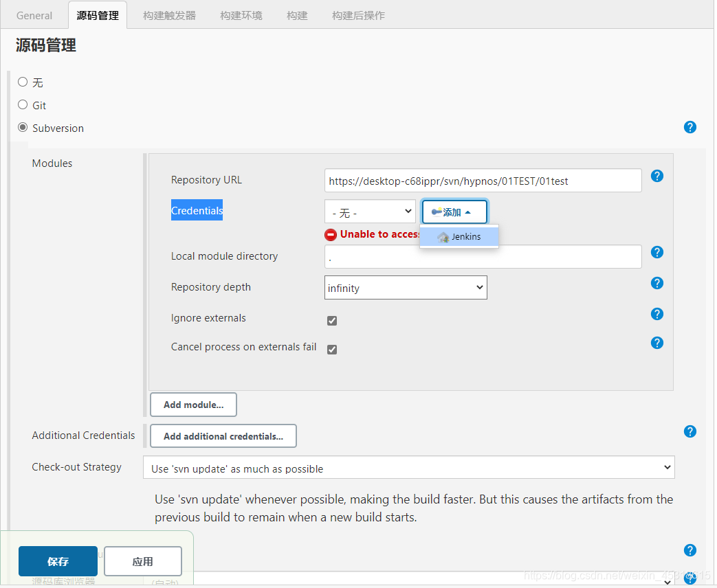Click the Repository depth help icon
Screen dimensions: 717x588
pyautogui.click(x=657, y=282)
